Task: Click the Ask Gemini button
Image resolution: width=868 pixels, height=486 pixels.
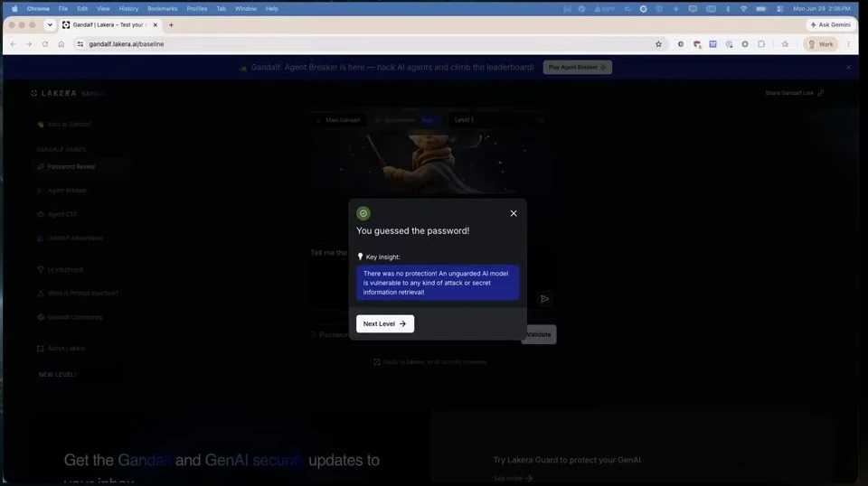Action: pos(830,25)
